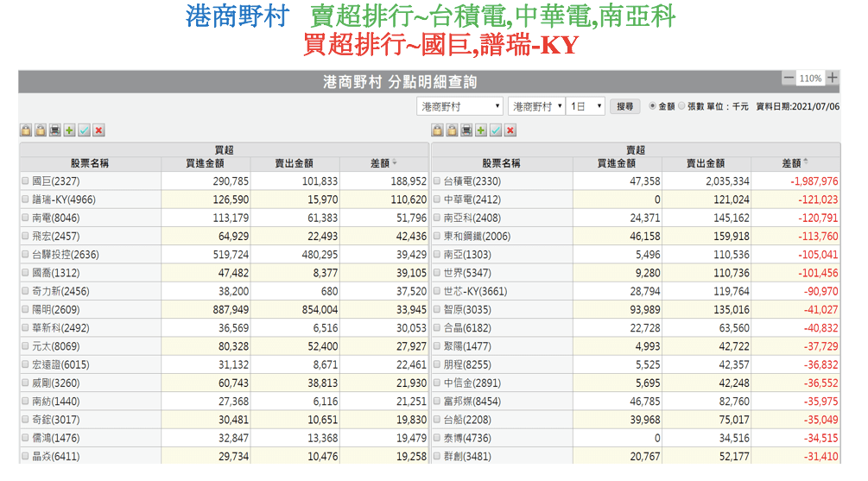Open the 1日 period dropdown
Screen dimensions: 868x481
[x=586, y=106]
